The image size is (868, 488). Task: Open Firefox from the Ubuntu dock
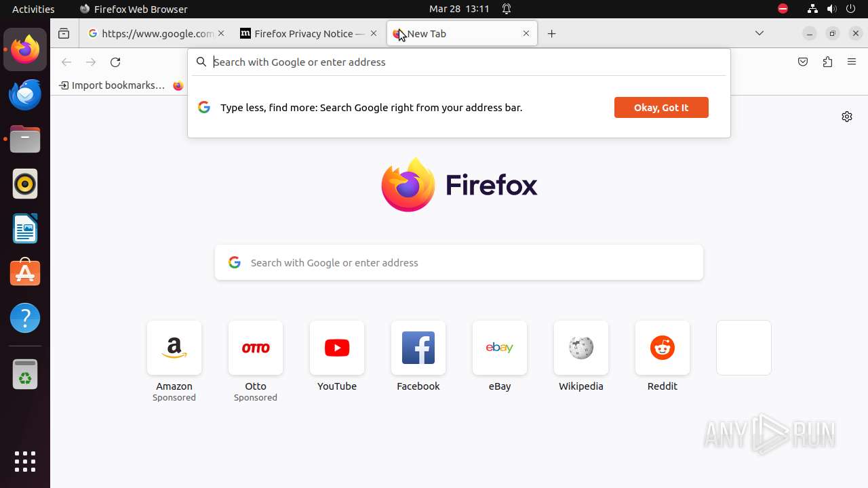25,49
